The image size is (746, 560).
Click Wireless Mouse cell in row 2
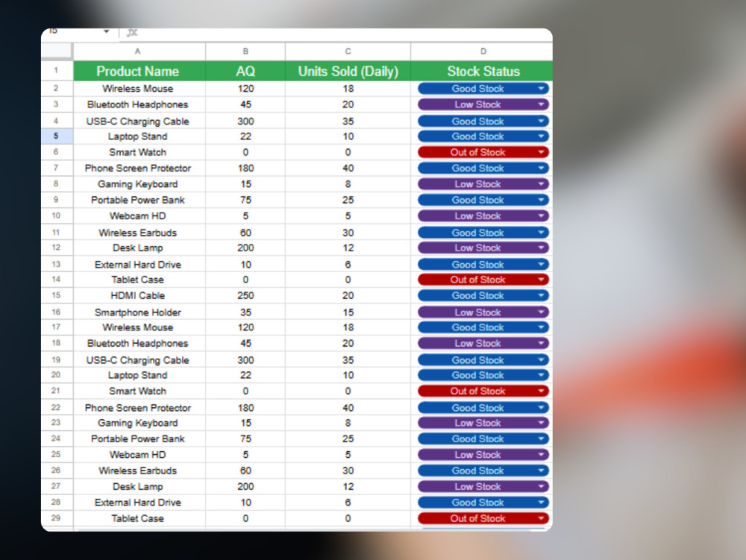pos(139,89)
